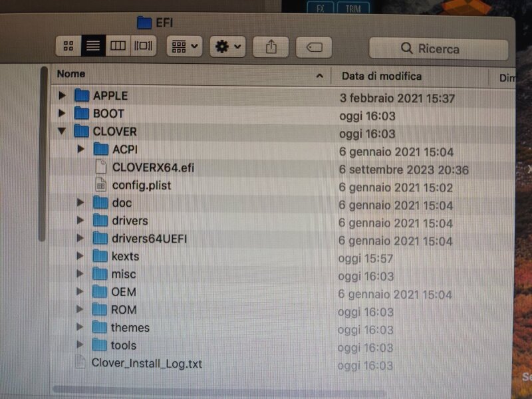Click the sidebar vertical scrollbar
The height and width of the screenshot is (399, 532).
coord(43,154)
